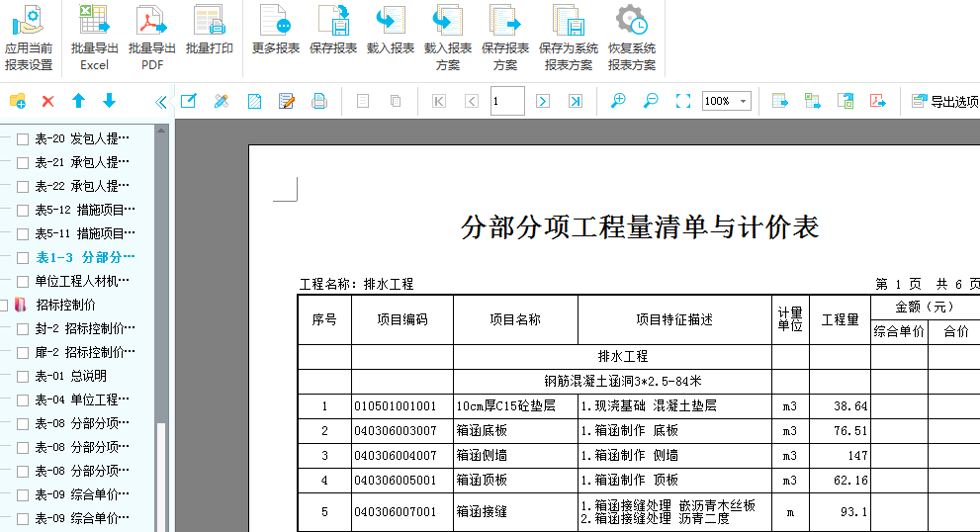Click 保存报表 save report icon
980x532 pixels.
(x=333, y=21)
